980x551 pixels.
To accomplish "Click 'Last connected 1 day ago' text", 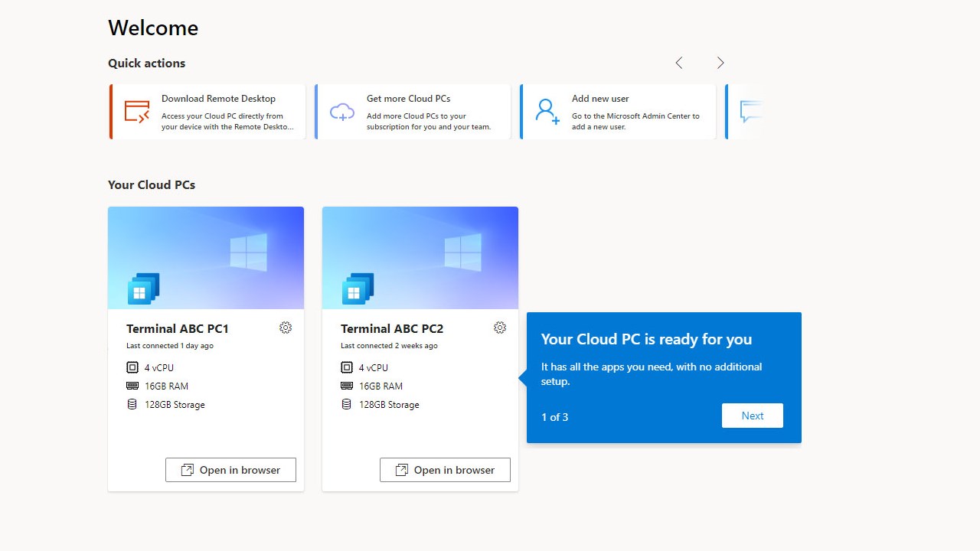I will (x=170, y=346).
